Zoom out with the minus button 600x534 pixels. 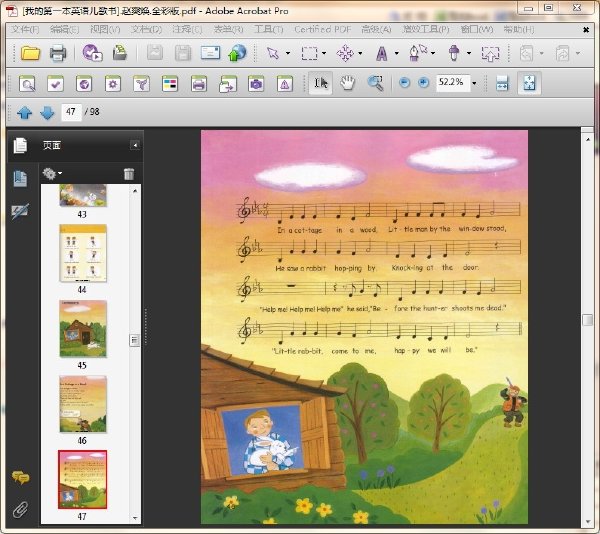pyautogui.click(x=404, y=82)
